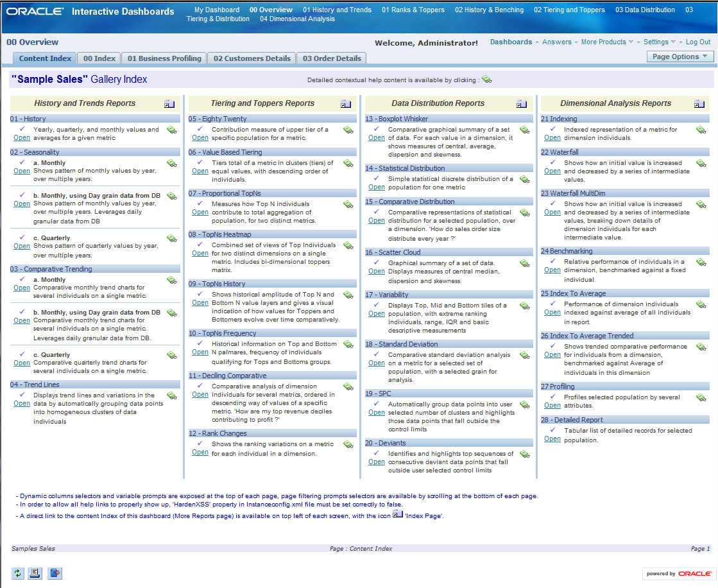Select the 03 Order Details tab

click(332, 58)
